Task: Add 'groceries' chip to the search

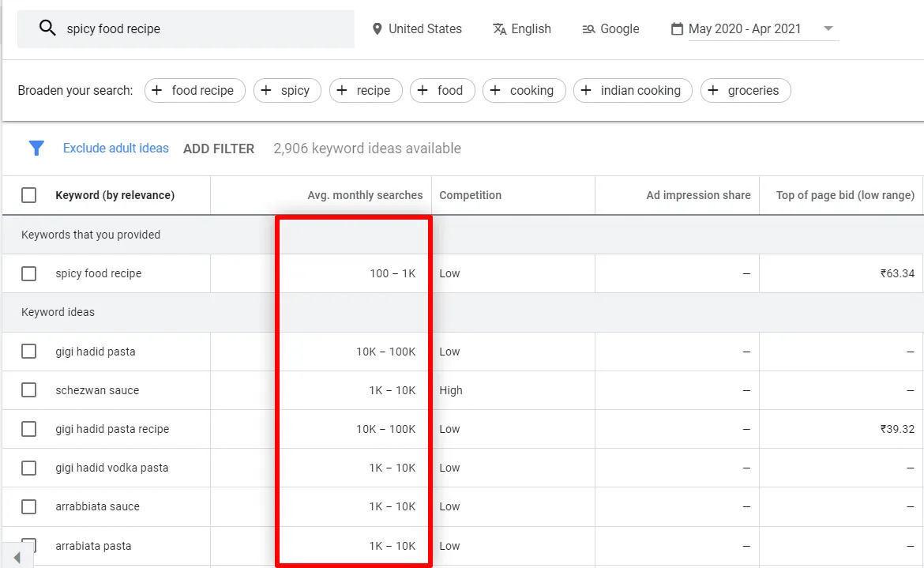Action: [x=746, y=90]
